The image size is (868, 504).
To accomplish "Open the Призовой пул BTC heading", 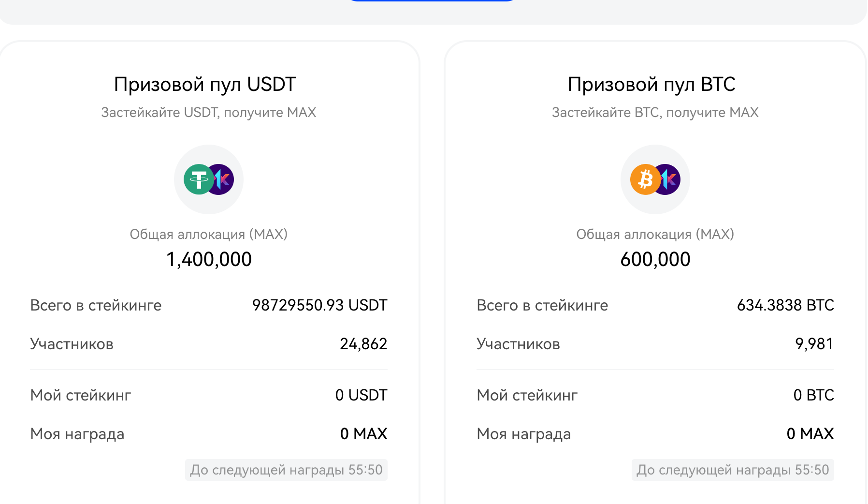I will coord(651,85).
